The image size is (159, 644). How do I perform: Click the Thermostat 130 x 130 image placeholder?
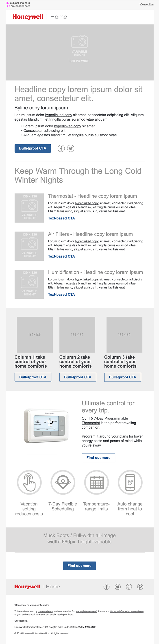pyautogui.click(x=29, y=208)
